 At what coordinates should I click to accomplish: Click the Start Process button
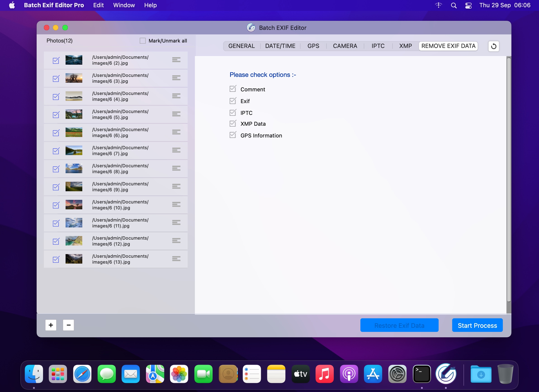pos(477,325)
